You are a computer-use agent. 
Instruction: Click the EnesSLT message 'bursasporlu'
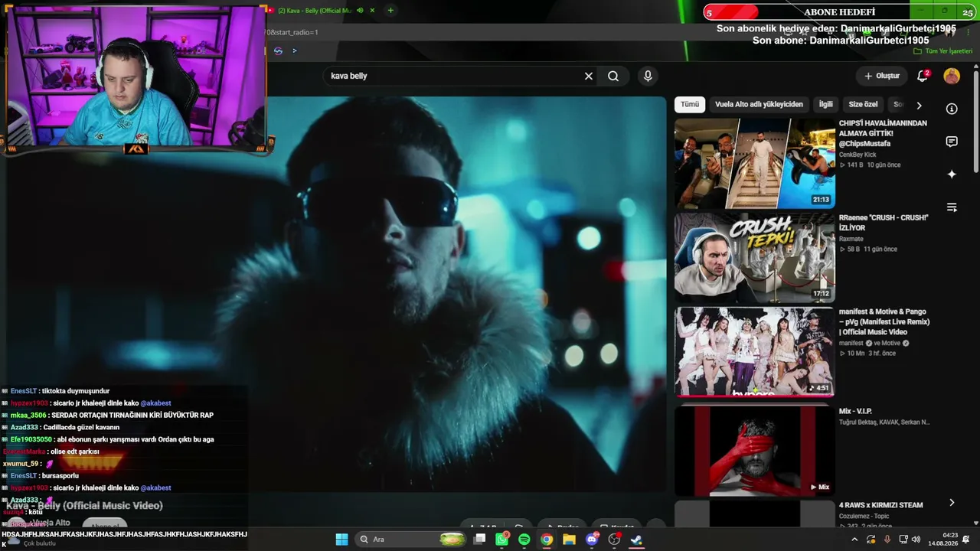pyautogui.click(x=60, y=476)
